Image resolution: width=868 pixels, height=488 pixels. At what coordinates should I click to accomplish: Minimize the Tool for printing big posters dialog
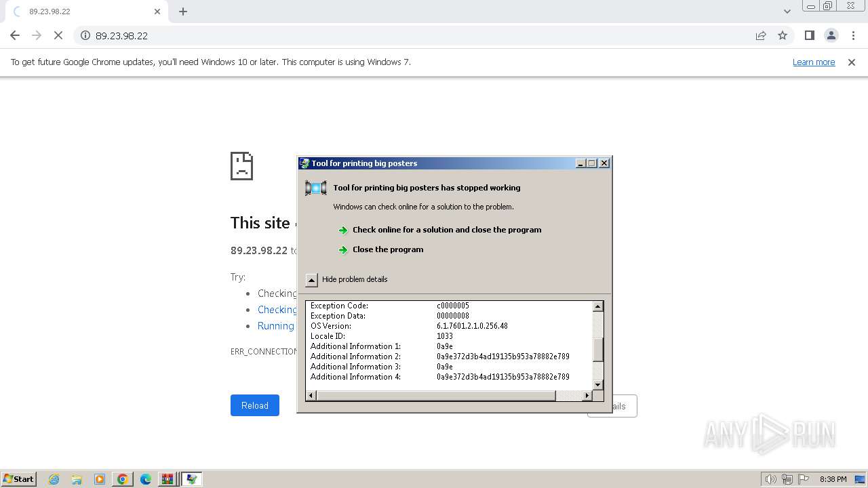[x=580, y=163]
